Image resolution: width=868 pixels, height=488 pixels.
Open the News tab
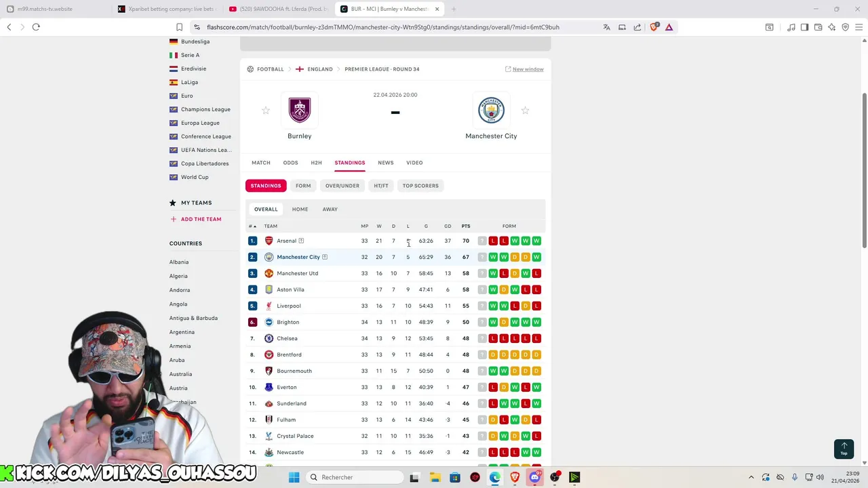pyautogui.click(x=386, y=163)
